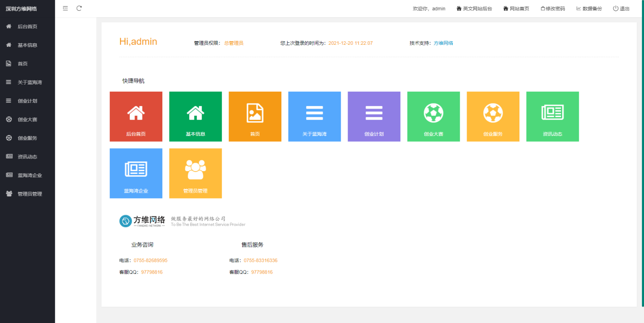This screenshot has width=644, height=323.
Task: Click 修改密码 in the top bar
Action: tap(552, 9)
